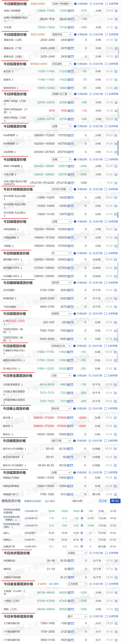Open 废铜企业报价 link
This screenshot has width=121, height=644.
click(38, 4)
